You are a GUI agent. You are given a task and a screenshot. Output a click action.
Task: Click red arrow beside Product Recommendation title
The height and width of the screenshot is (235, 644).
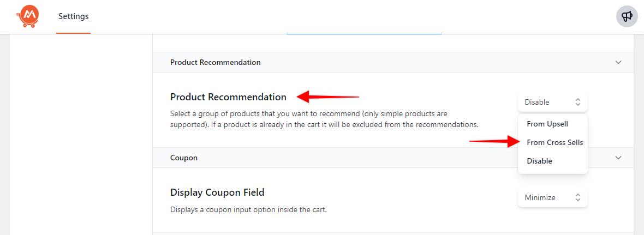coord(328,97)
